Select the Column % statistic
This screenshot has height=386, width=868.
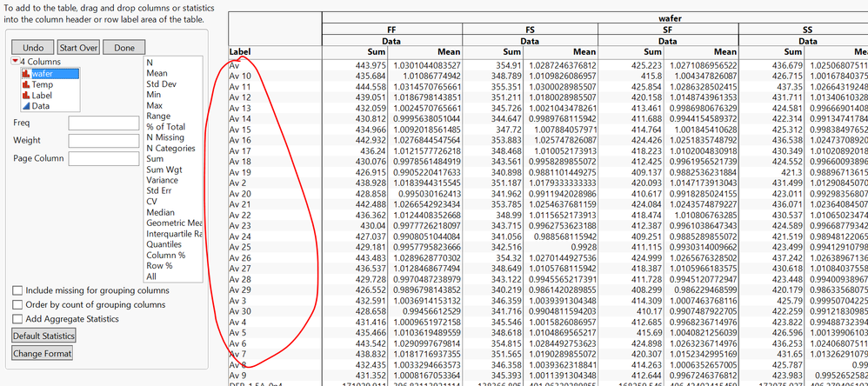(x=165, y=256)
